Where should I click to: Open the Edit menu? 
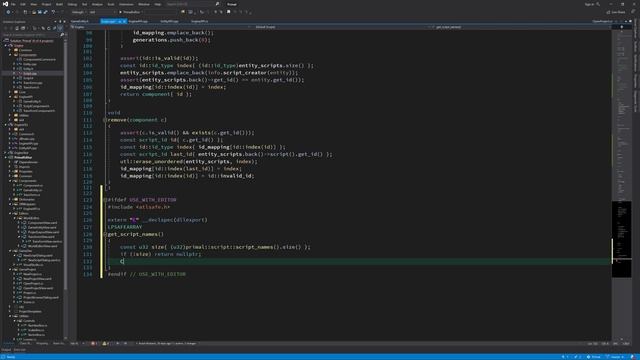(x=23, y=4)
